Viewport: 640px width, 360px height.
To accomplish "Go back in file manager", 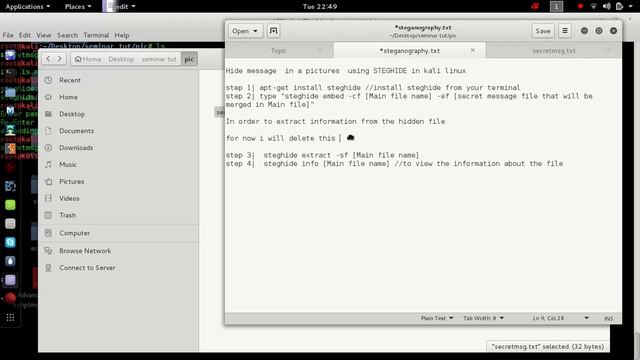I will (x=48, y=59).
